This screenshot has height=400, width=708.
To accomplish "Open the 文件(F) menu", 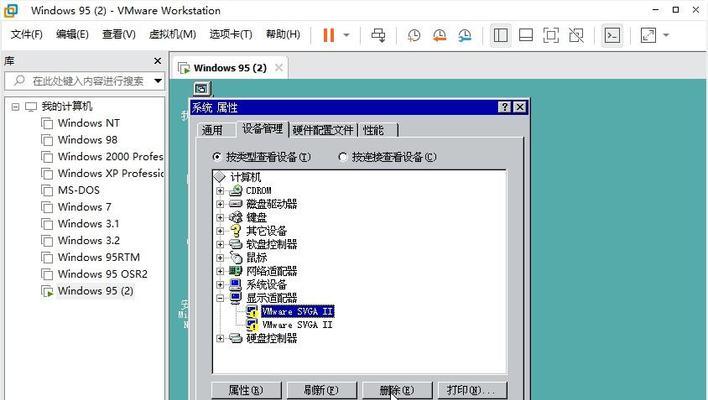I will (x=27, y=34).
